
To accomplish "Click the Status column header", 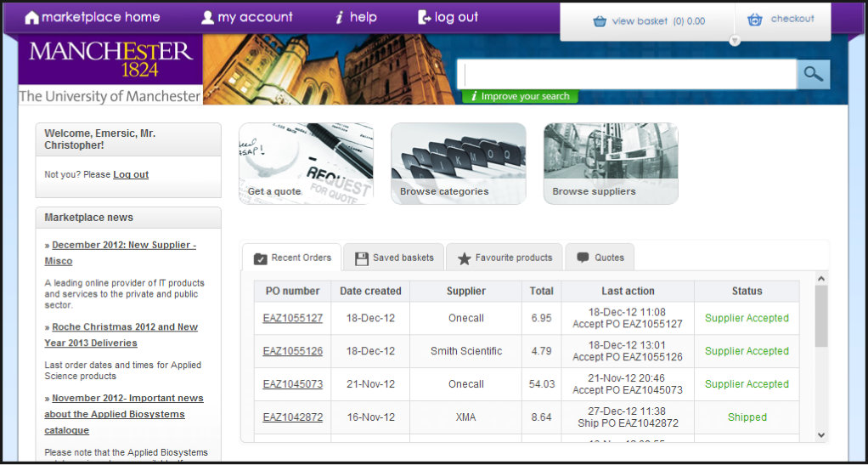I will (x=747, y=291).
